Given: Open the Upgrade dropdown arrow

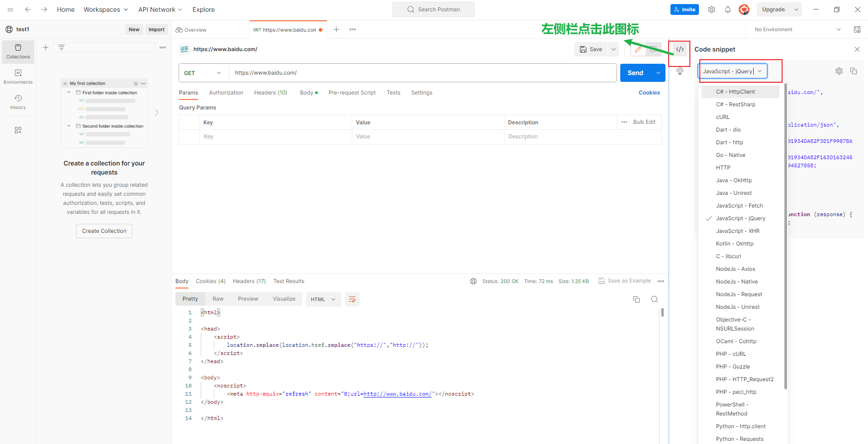Looking at the screenshot, I should click(796, 9).
